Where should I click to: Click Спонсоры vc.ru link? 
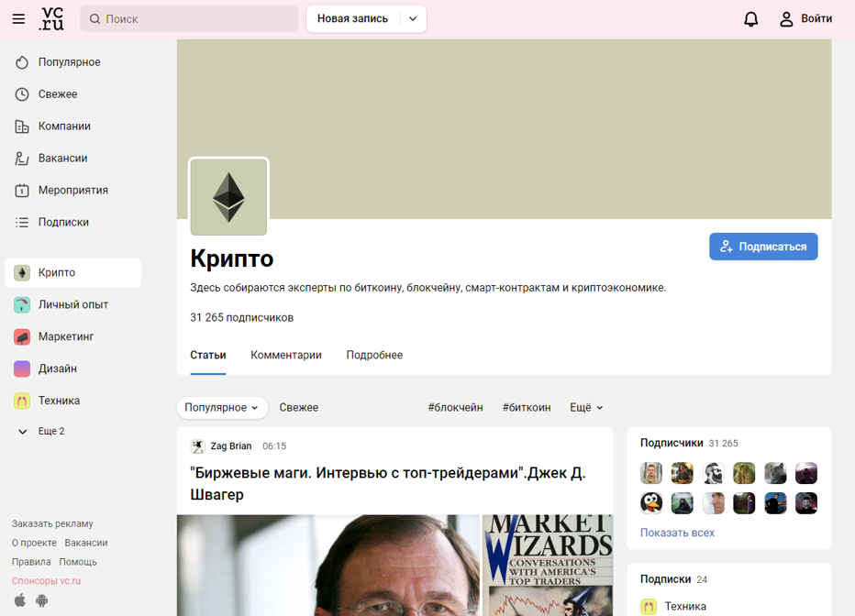tap(47, 581)
